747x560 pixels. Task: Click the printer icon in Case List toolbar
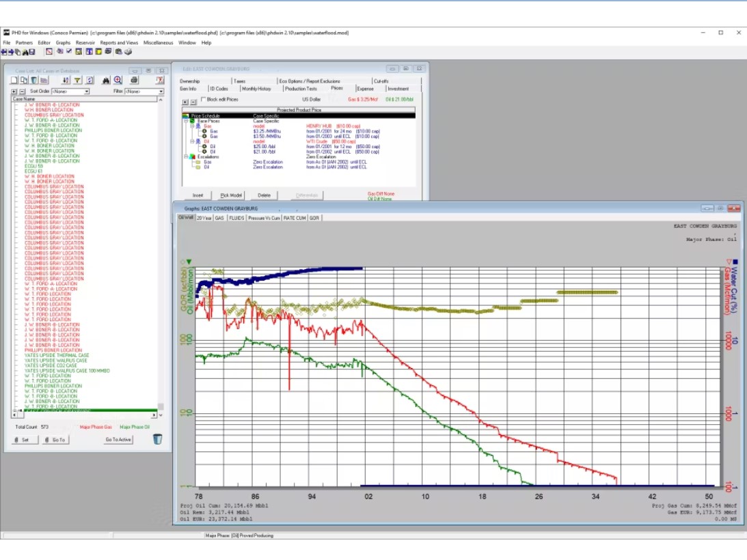pos(135,81)
